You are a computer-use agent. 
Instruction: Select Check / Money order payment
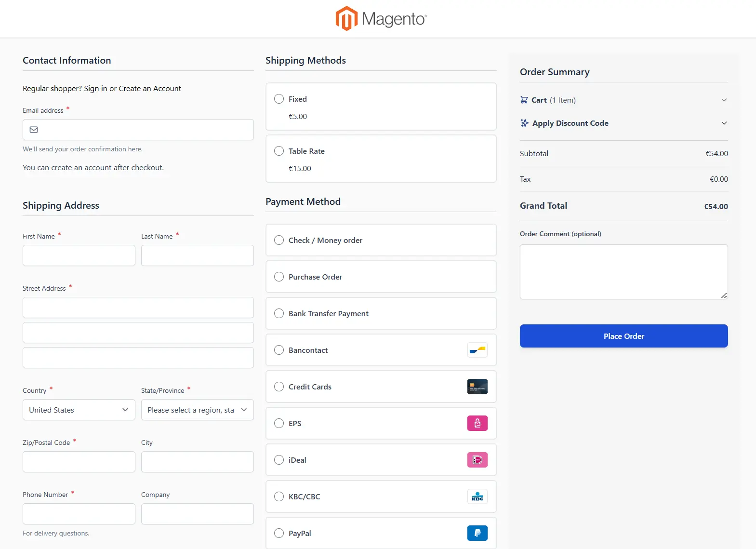279,240
